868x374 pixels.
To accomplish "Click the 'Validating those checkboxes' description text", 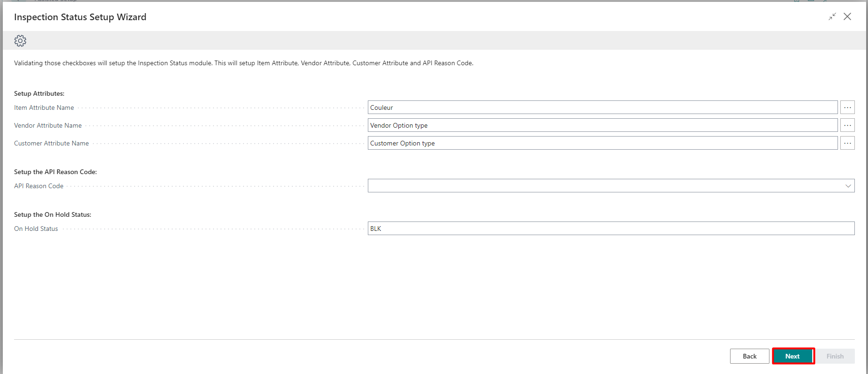I will click(x=244, y=63).
